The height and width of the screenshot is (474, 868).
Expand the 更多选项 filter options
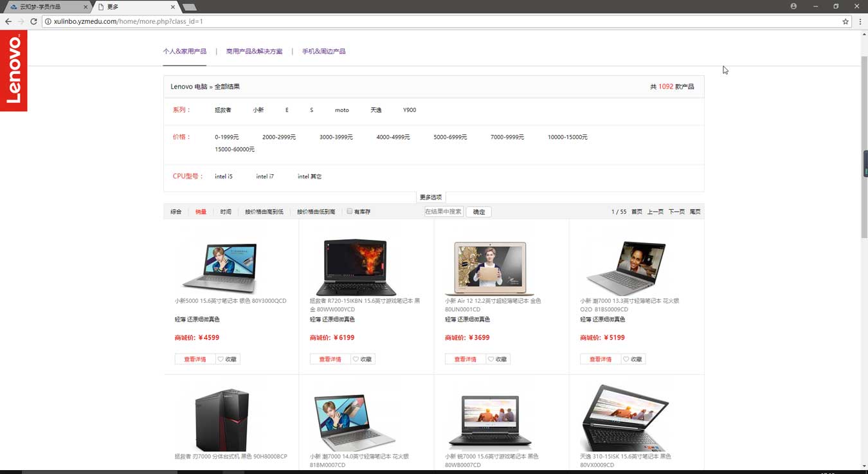point(431,197)
